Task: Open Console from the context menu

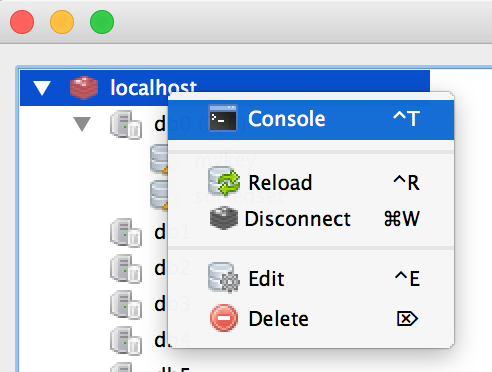Action: point(311,119)
